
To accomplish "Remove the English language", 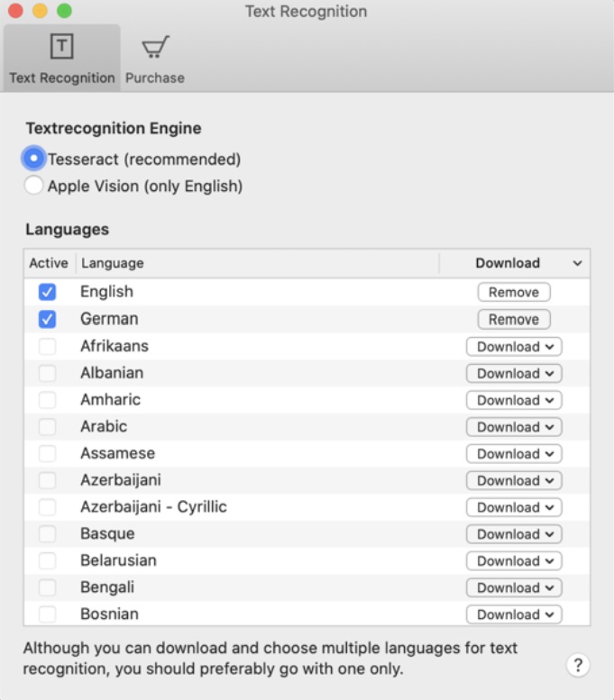I will (x=514, y=293).
